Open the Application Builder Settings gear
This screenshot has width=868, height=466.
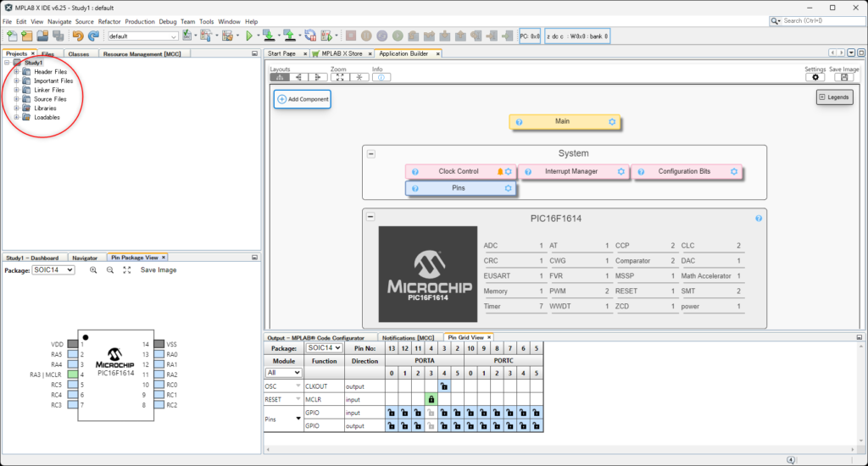coord(815,77)
